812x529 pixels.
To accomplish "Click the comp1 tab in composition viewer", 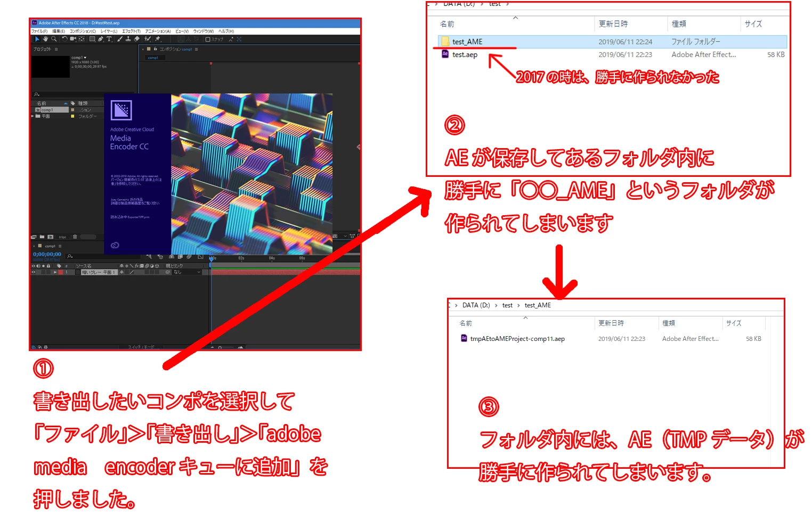I will tap(153, 58).
